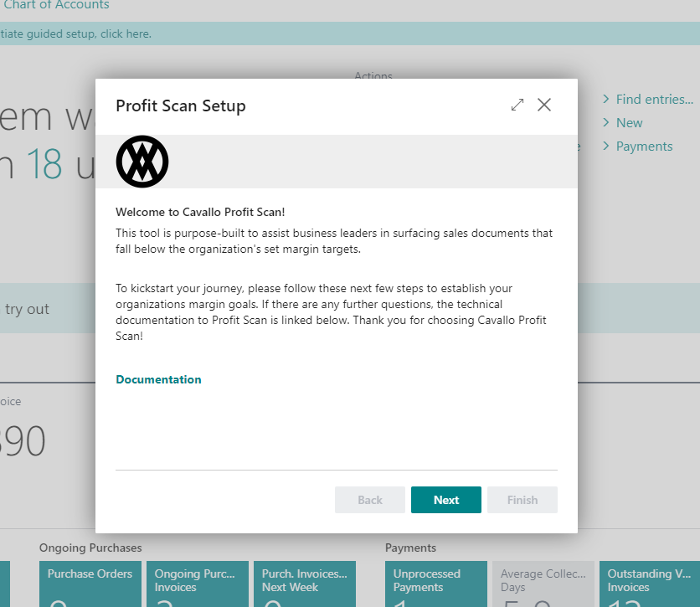Open the Average Collec... Days tile
Image resolution: width=700 pixels, height=607 pixels.
click(543, 584)
